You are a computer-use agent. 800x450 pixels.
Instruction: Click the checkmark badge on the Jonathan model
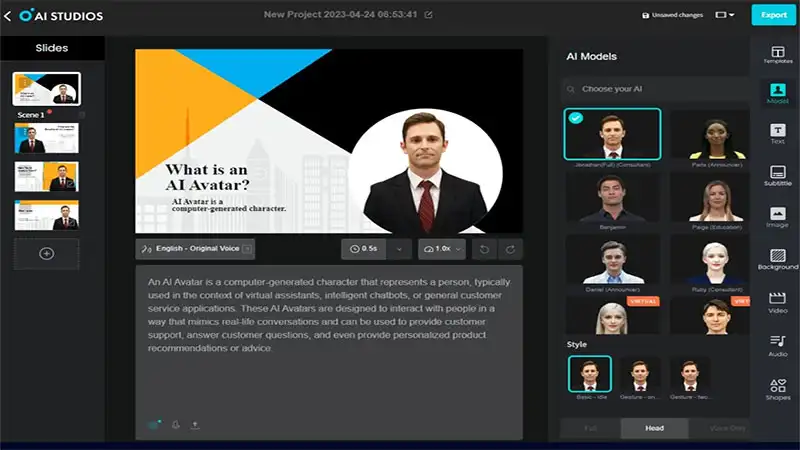coord(576,118)
